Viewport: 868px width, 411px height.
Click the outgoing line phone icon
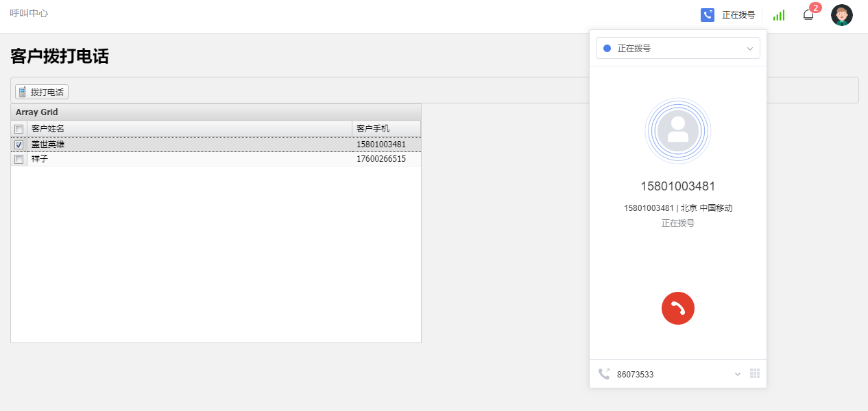(604, 374)
